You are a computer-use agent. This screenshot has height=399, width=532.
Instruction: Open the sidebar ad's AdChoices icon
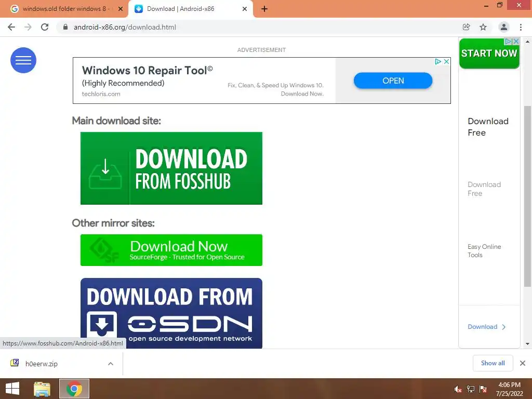(508, 42)
